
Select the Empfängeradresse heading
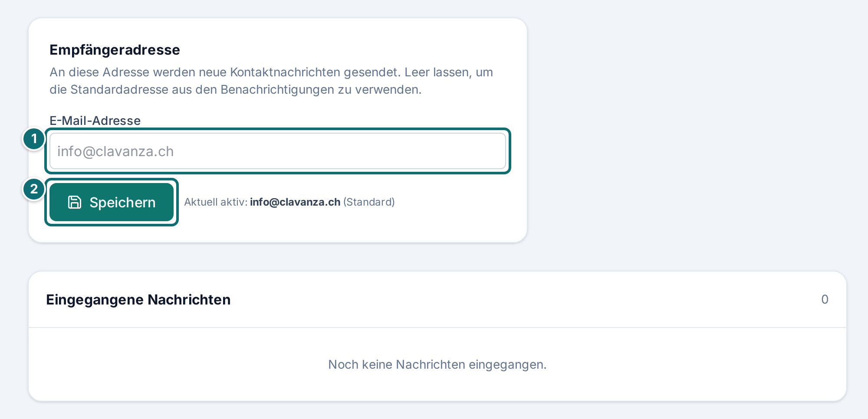(x=115, y=50)
